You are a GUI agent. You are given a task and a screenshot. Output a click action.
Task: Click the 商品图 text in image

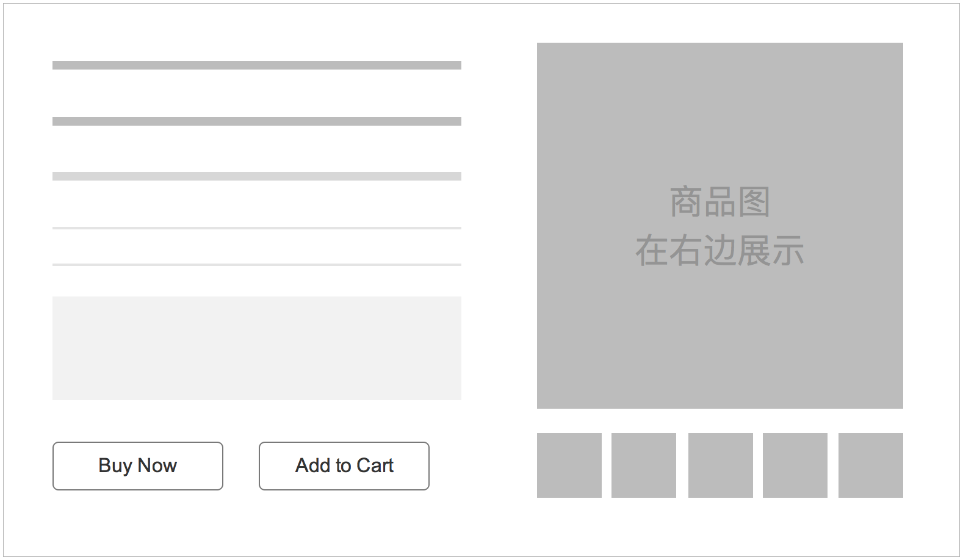coord(720,202)
